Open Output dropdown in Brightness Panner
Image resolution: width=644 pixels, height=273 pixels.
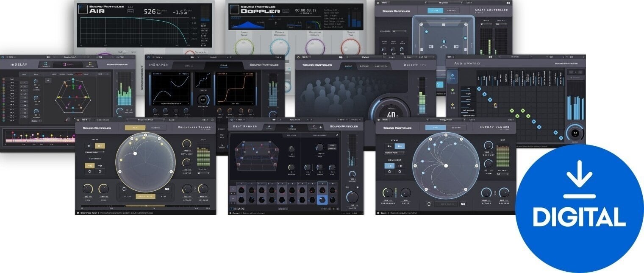203,173
